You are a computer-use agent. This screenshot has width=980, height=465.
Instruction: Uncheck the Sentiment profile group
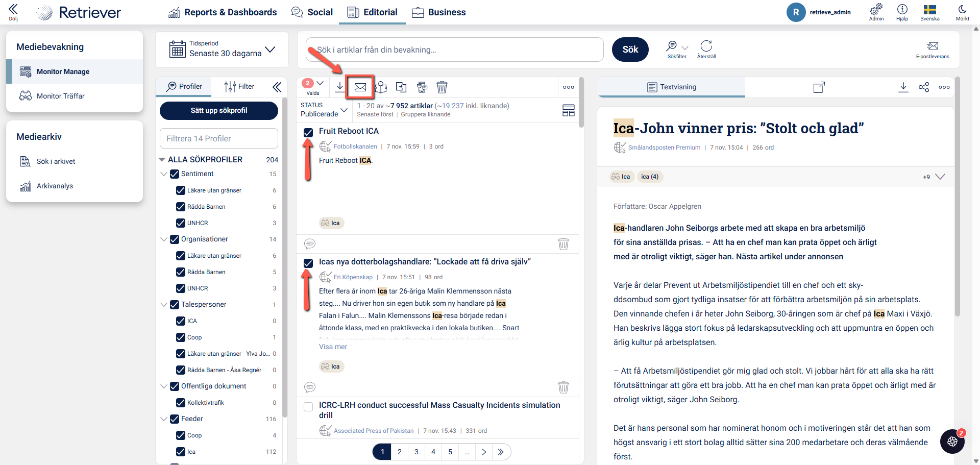[175, 174]
